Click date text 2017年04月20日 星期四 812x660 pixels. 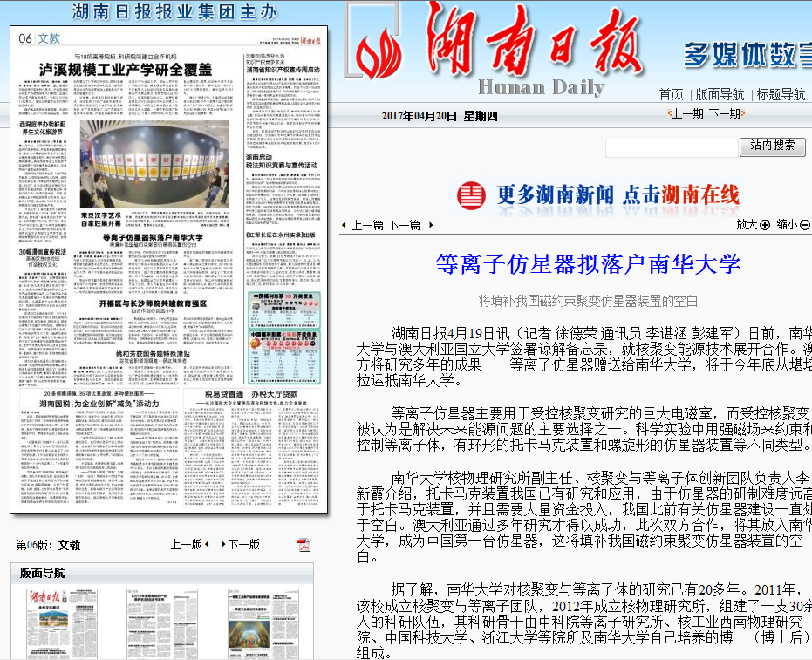(440, 116)
